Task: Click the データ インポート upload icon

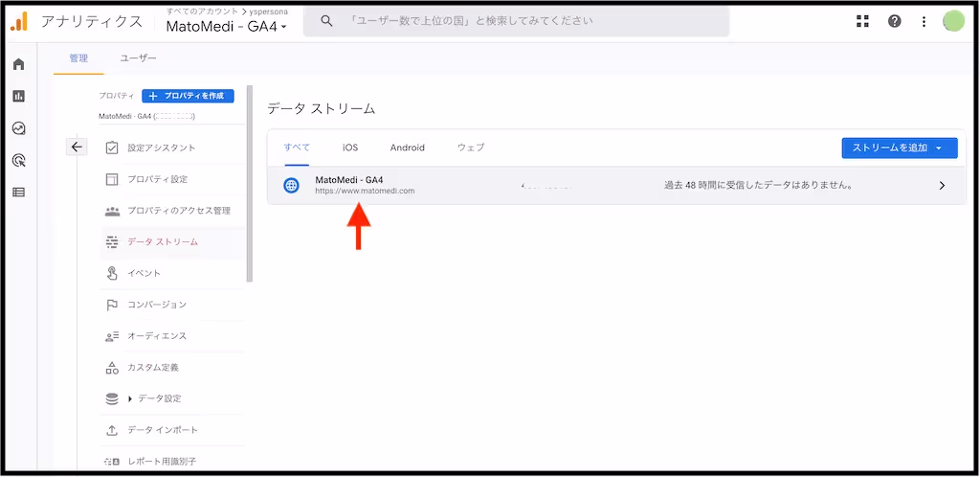Action: click(112, 430)
